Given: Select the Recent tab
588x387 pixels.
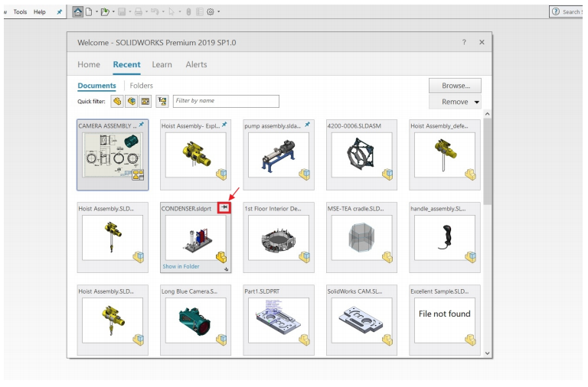Looking at the screenshot, I should (127, 64).
